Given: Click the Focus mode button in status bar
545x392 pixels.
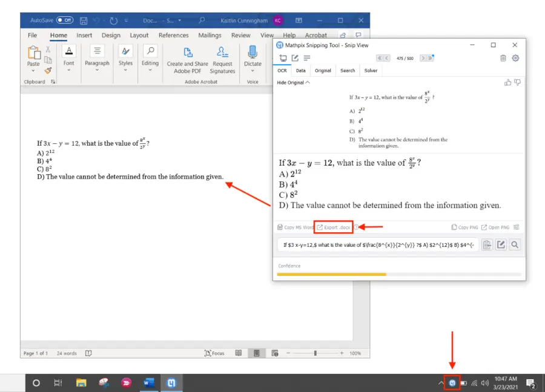Looking at the screenshot, I should [214, 353].
